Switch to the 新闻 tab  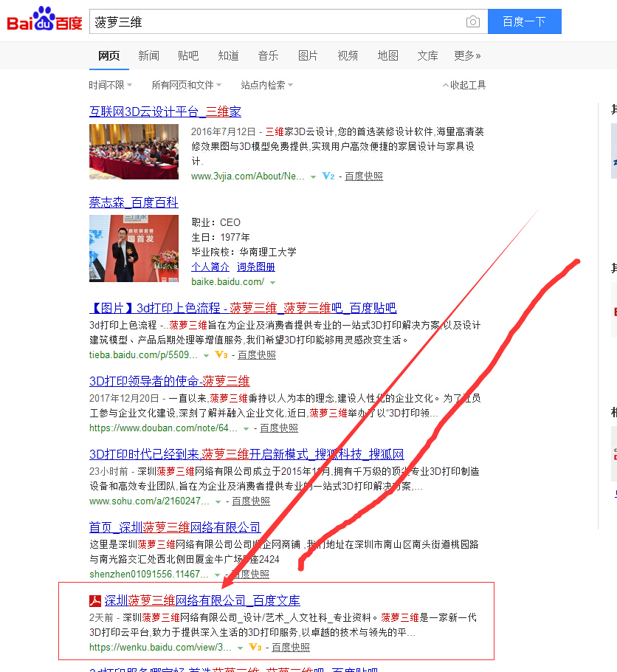point(148,55)
